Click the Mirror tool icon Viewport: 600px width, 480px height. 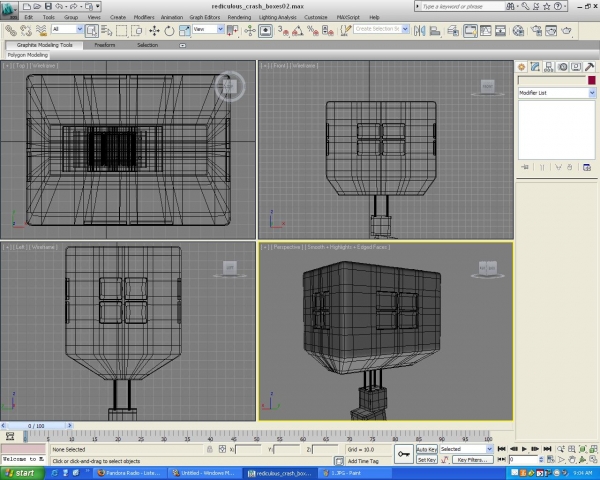[420, 31]
